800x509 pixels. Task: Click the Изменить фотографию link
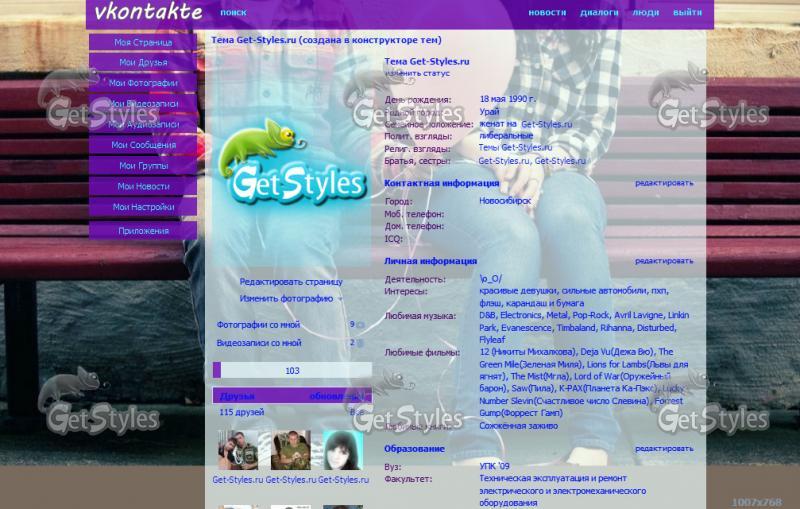(x=286, y=299)
